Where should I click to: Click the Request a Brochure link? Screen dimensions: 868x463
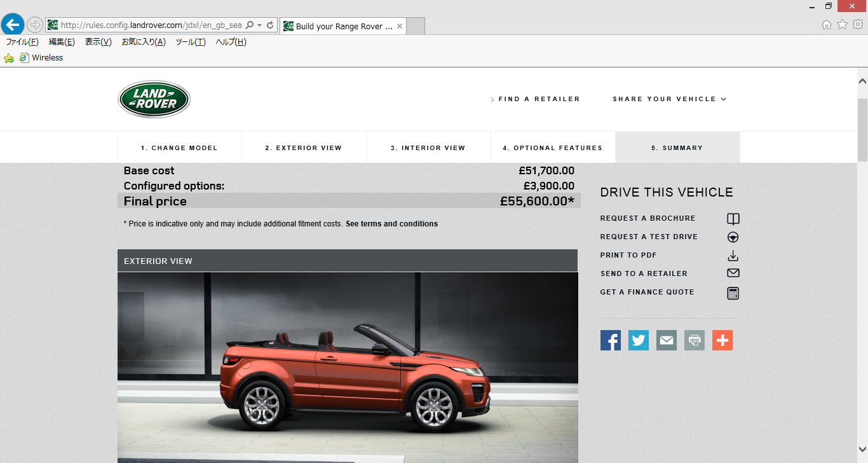[x=648, y=218]
